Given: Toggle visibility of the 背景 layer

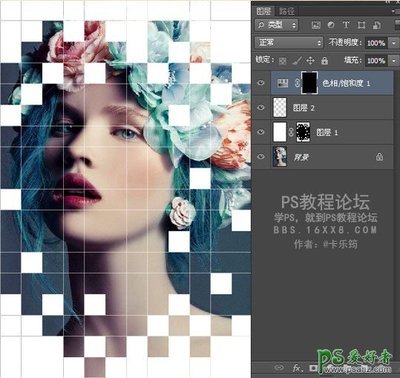Looking at the screenshot, I should 261,157.
